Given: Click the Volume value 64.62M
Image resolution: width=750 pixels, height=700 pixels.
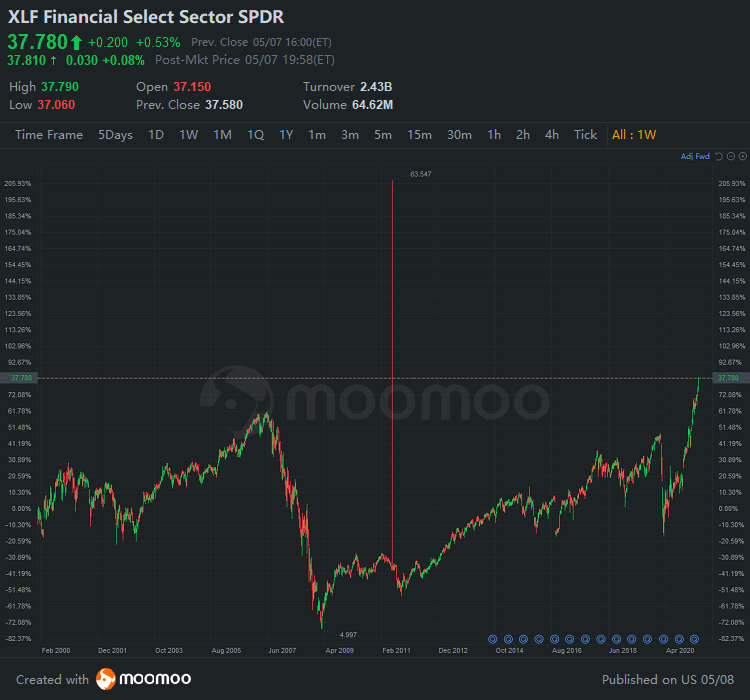Looking at the screenshot, I should tap(373, 105).
